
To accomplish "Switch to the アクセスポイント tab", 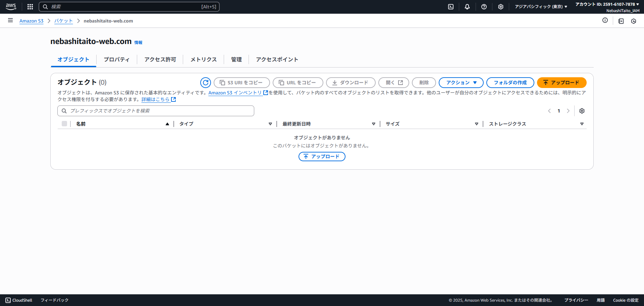I will [277, 59].
